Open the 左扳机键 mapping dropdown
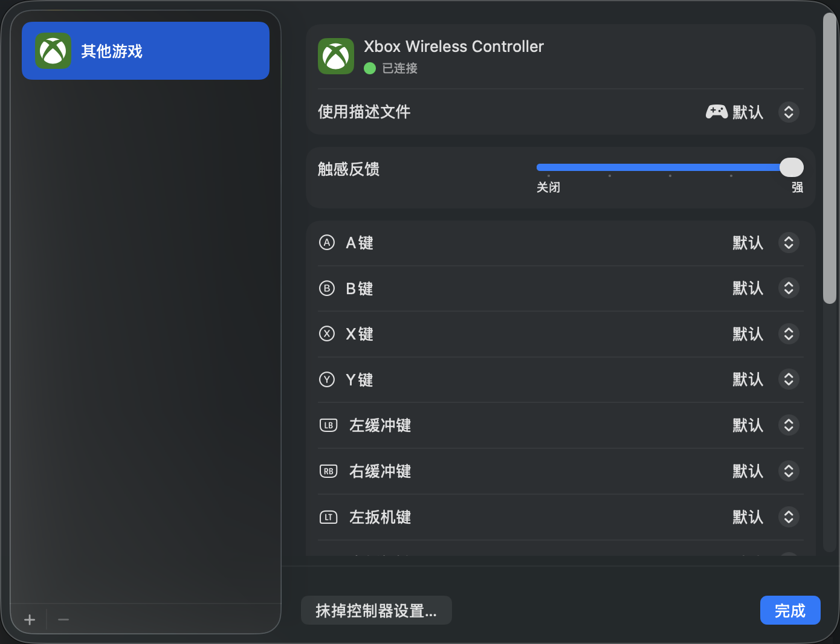Viewport: 840px width, 644px height. (x=789, y=517)
